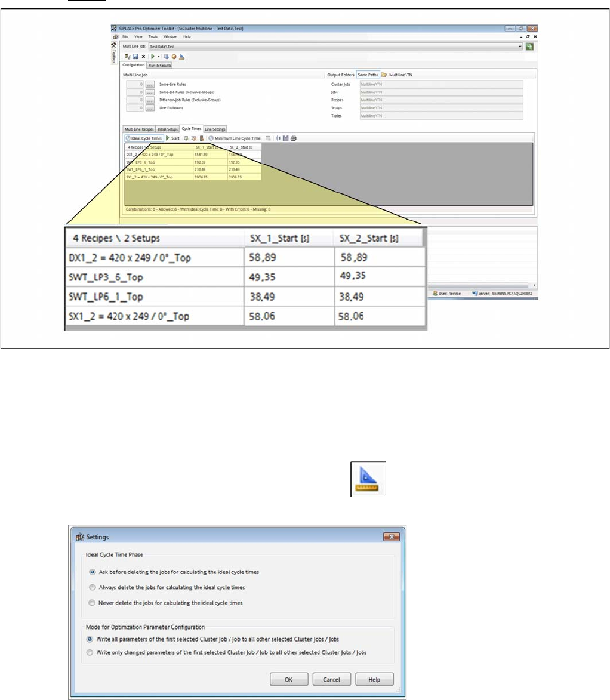Open the Window menu
This screenshot has height=700, width=610.
[170, 36]
